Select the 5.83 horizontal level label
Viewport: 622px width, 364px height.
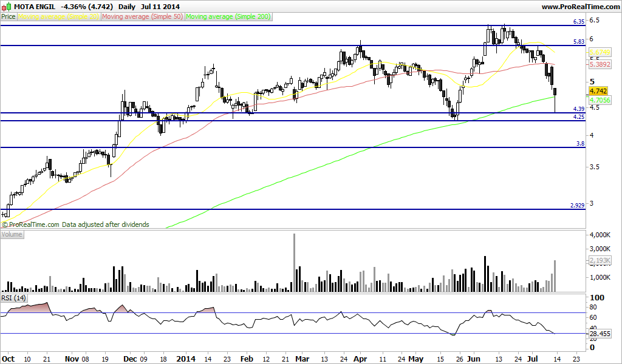pos(579,42)
